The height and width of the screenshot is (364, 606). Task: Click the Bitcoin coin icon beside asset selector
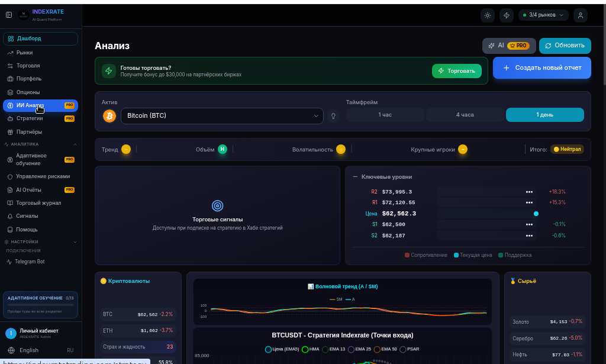pyautogui.click(x=109, y=116)
